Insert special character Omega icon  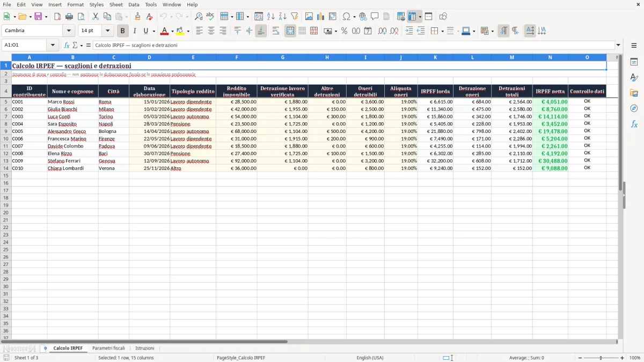(347, 17)
